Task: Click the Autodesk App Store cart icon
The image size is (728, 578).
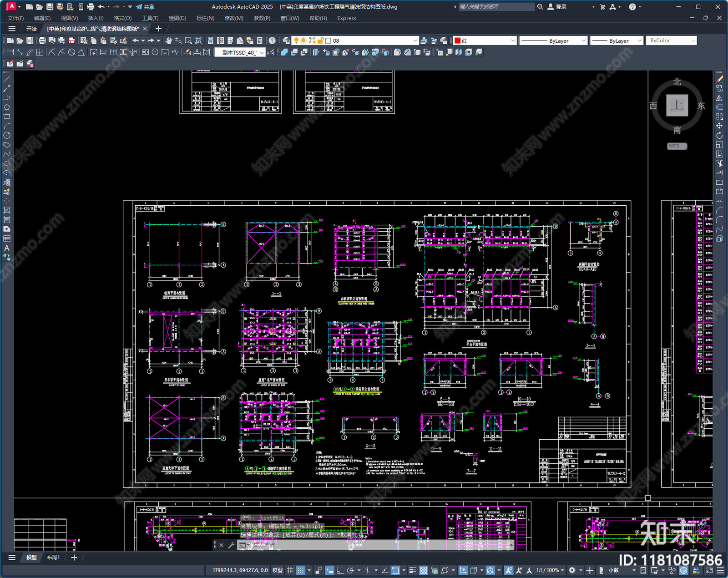Action: pos(602,7)
